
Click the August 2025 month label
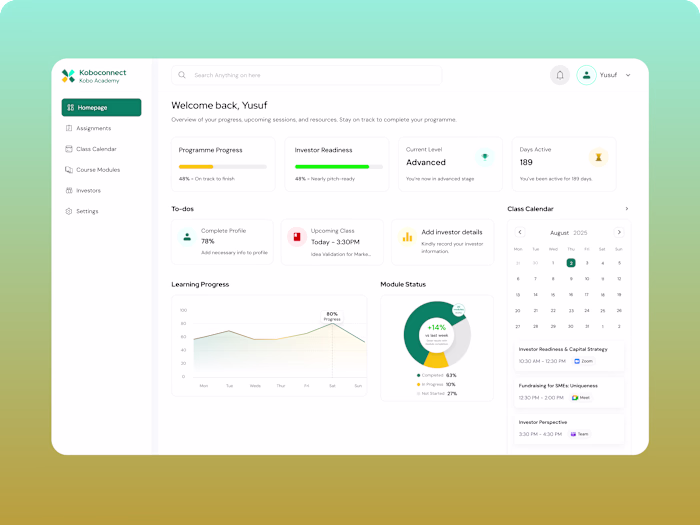click(568, 233)
